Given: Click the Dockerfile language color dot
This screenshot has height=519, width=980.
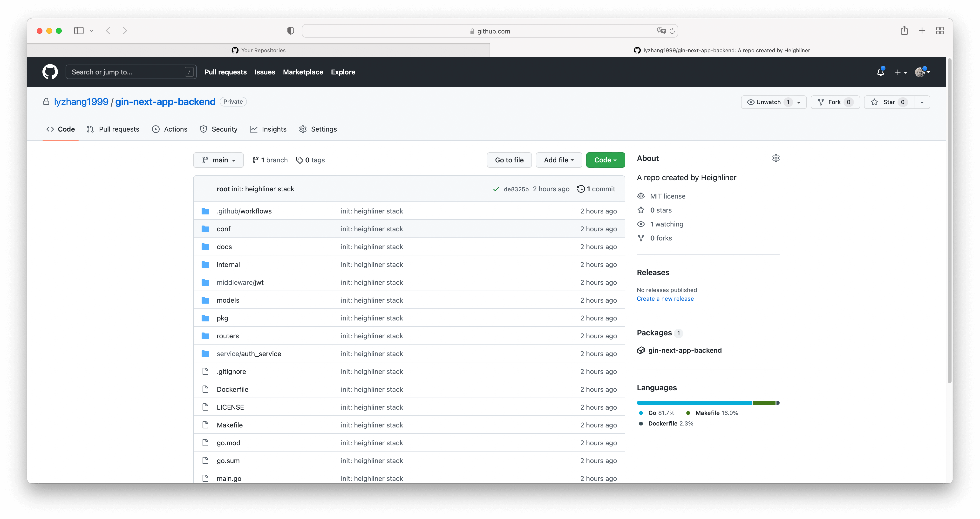Looking at the screenshot, I should tap(641, 424).
